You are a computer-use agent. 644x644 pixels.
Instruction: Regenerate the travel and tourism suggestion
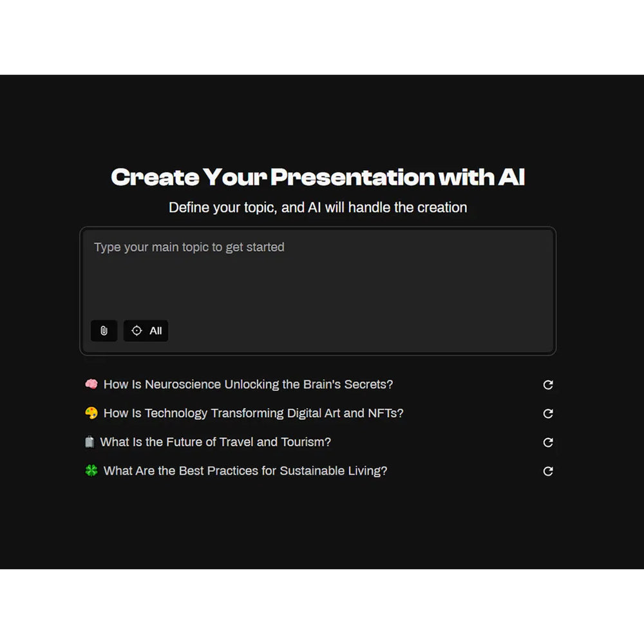tap(547, 442)
